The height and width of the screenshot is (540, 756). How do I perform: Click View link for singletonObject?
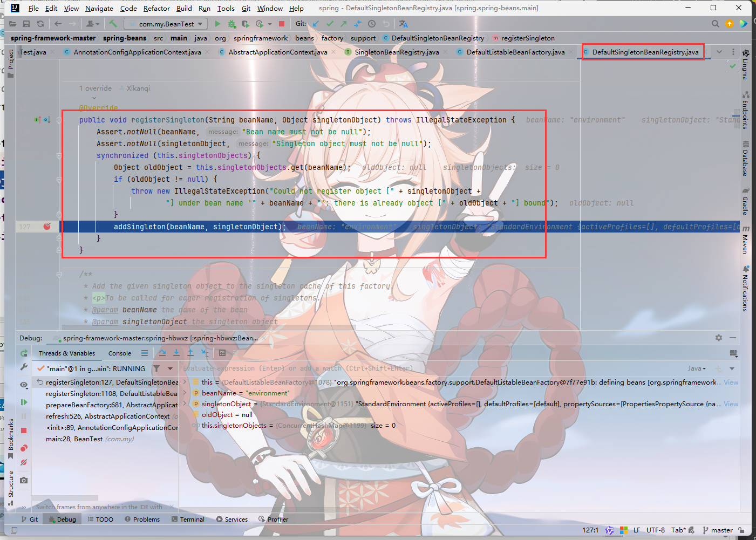click(731, 404)
